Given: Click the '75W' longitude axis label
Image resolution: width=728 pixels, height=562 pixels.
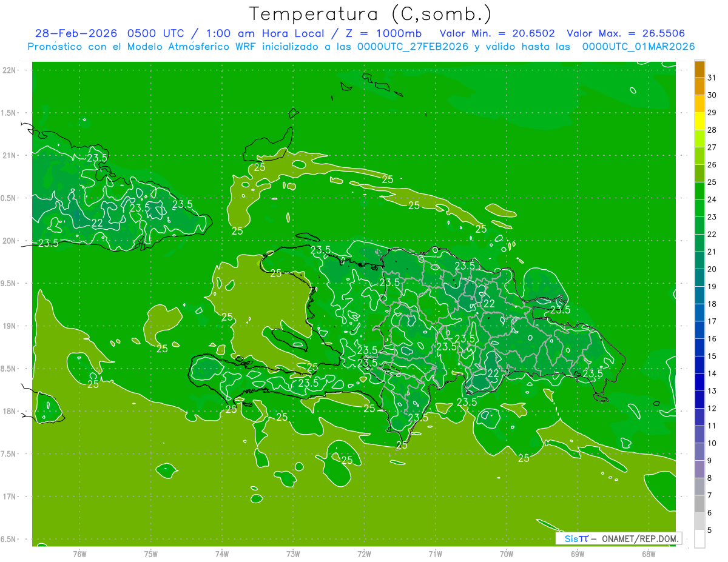Looking at the screenshot, I should click(151, 554).
